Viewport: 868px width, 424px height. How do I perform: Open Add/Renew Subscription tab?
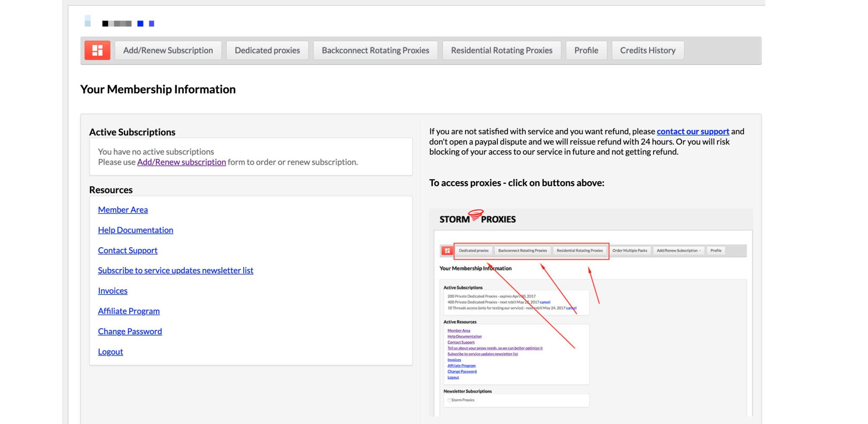(168, 50)
